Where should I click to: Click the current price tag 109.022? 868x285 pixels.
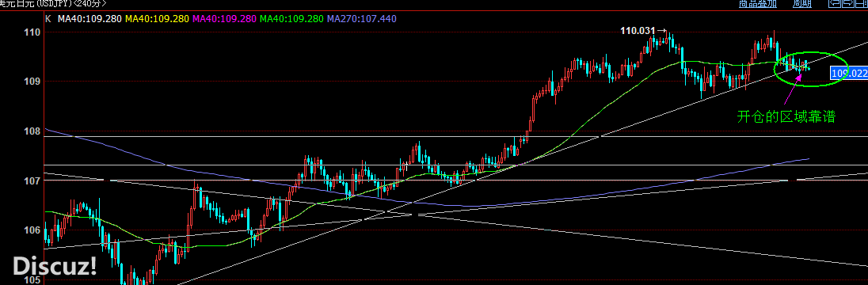point(849,73)
